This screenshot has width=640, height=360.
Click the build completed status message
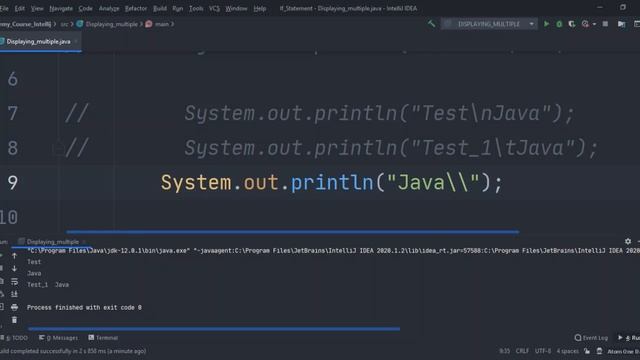[x=73, y=351]
